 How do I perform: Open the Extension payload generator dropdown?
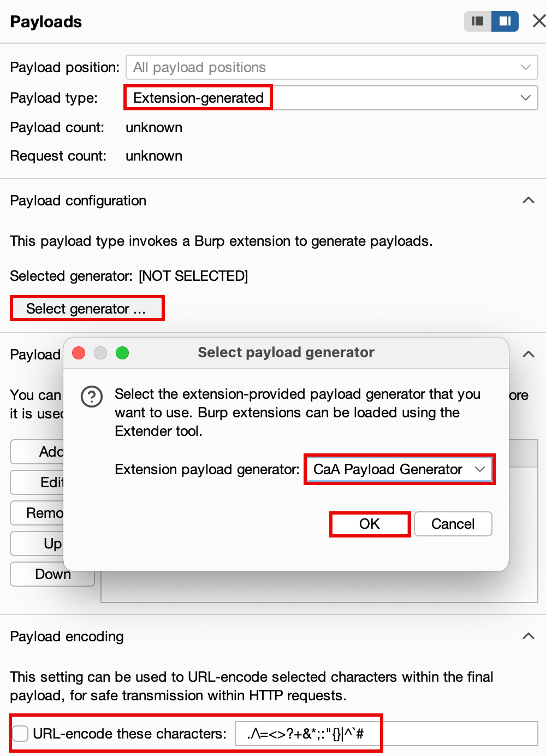400,469
